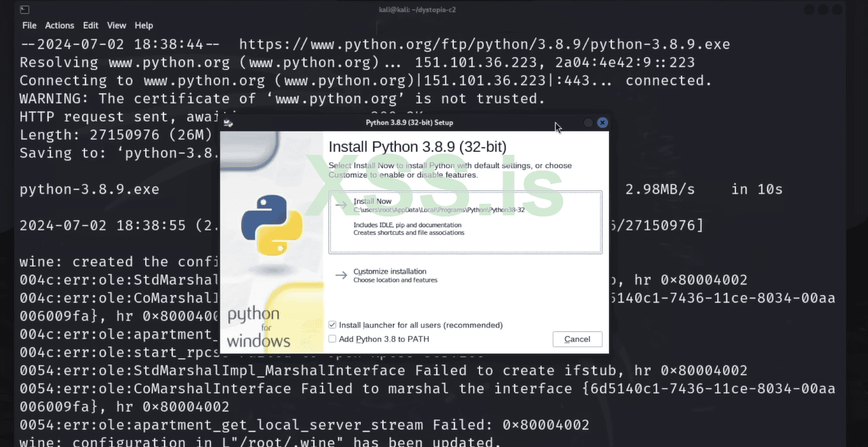Click the leftmost system tray icon top right

click(x=808, y=10)
